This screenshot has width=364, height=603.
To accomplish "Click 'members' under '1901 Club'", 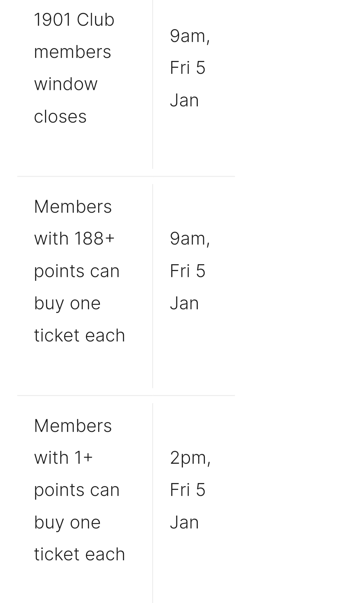I will [x=72, y=52].
